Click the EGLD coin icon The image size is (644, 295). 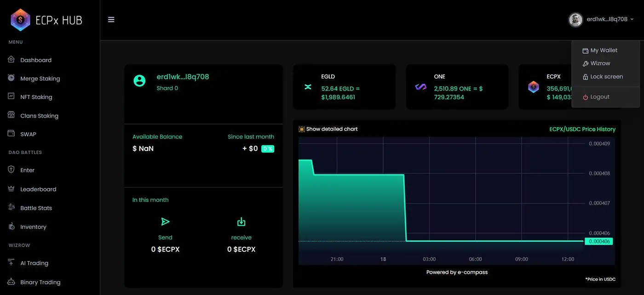(308, 87)
